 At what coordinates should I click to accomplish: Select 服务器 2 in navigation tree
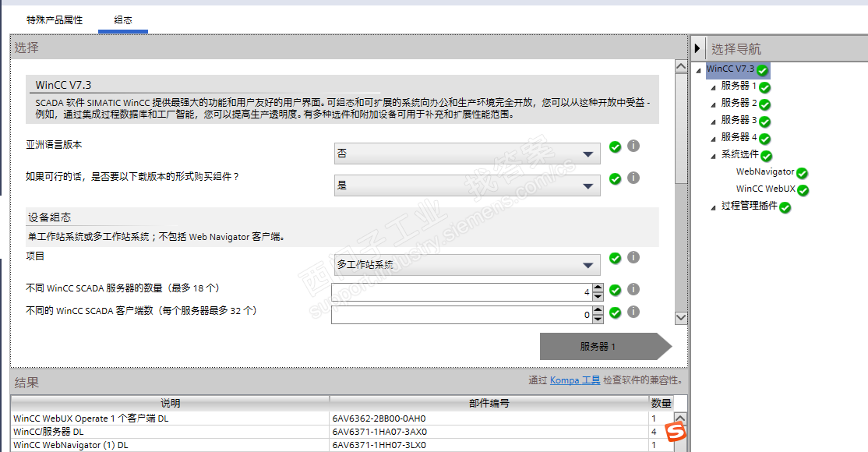pyautogui.click(x=739, y=103)
